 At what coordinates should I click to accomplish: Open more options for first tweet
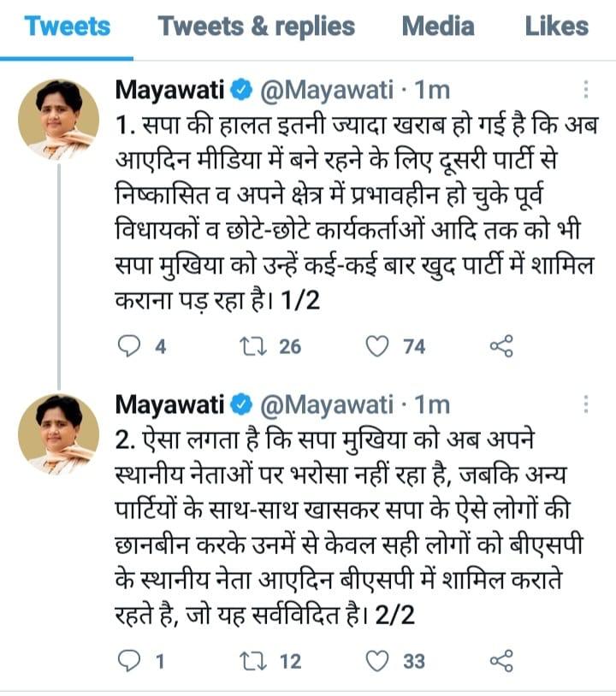click(x=586, y=90)
